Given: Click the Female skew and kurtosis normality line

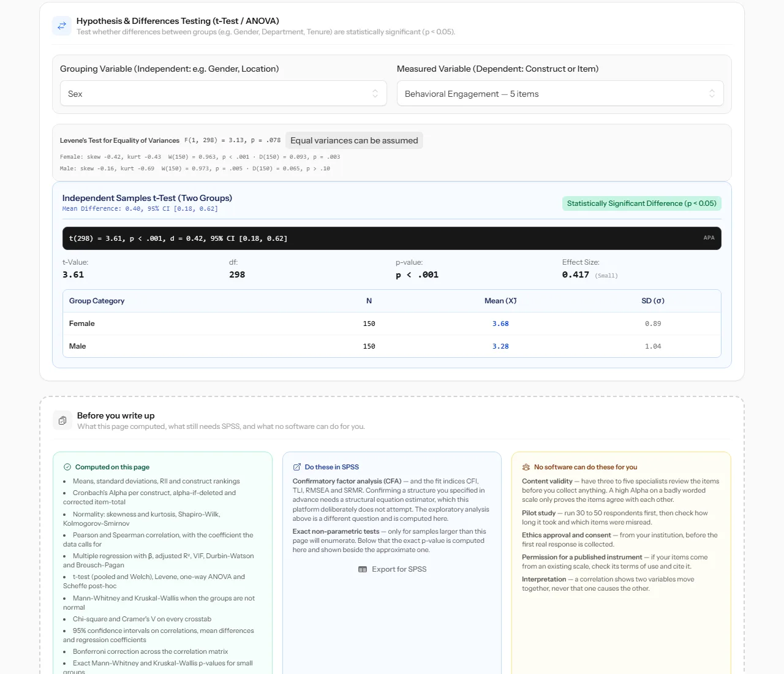Looking at the screenshot, I should [x=200, y=157].
